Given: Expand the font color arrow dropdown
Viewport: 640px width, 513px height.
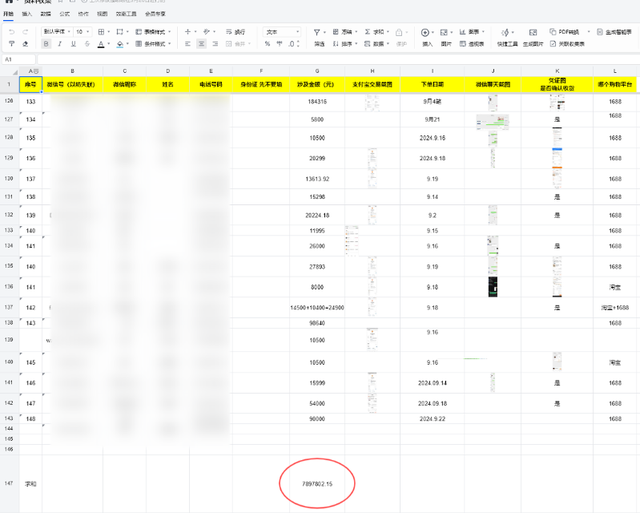Looking at the screenshot, I should pos(109,44).
